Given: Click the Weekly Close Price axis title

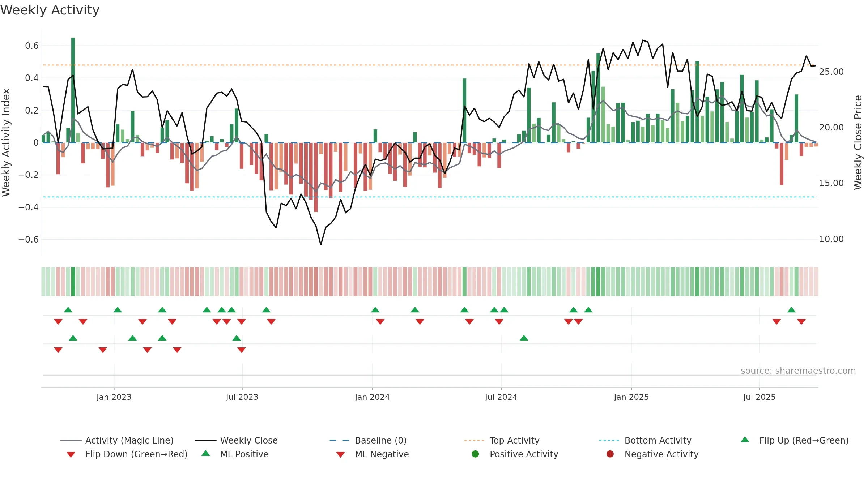Looking at the screenshot, I should click(x=858, y=142).
